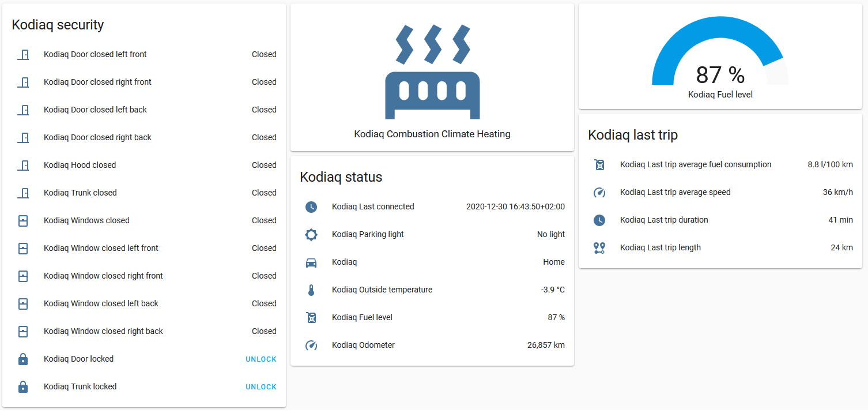Open Kodiaq Window closed right back entity
This screenshot has height=413, width=868.
pos(103,331)
